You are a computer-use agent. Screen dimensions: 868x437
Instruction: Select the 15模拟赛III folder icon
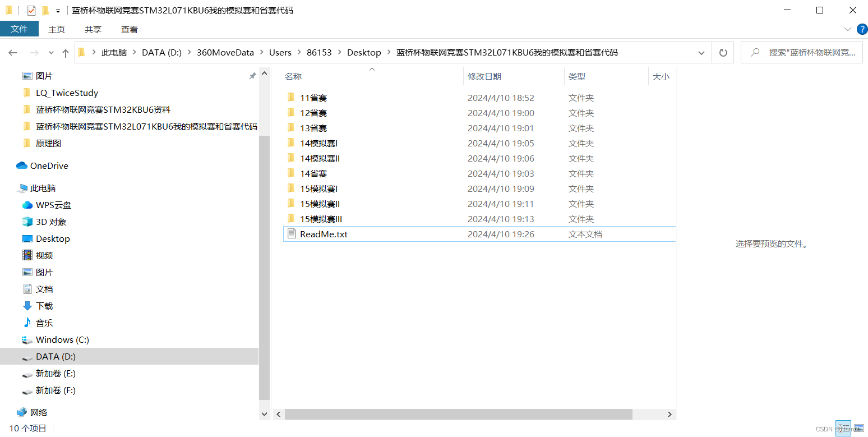point(291,219)
